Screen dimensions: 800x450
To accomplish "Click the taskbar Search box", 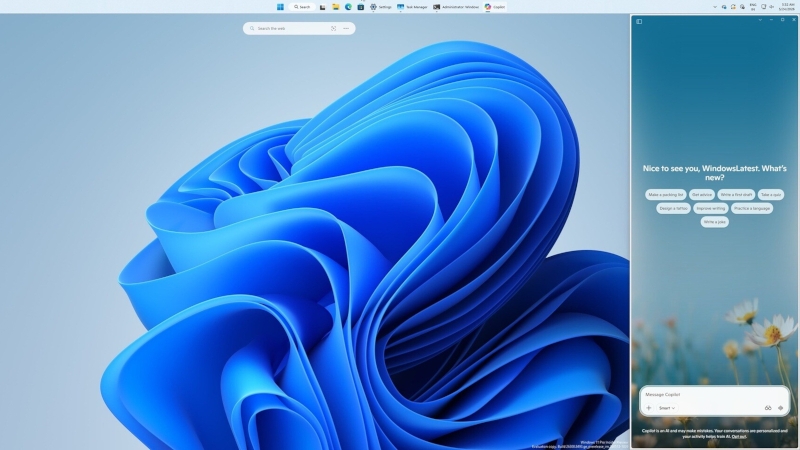I will (302, 7).
